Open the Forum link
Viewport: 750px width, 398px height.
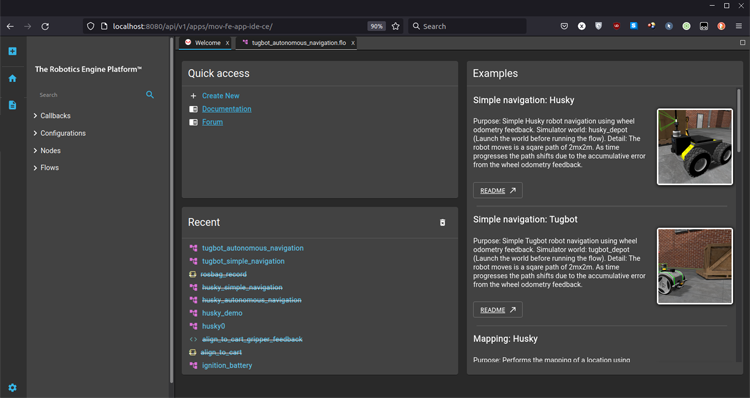212,122
